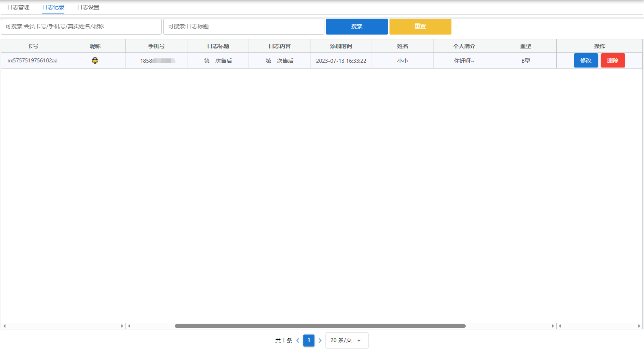Focus the 日志标题 search field
The width and height of the screenshot is (644, 352).
[244, 27]
